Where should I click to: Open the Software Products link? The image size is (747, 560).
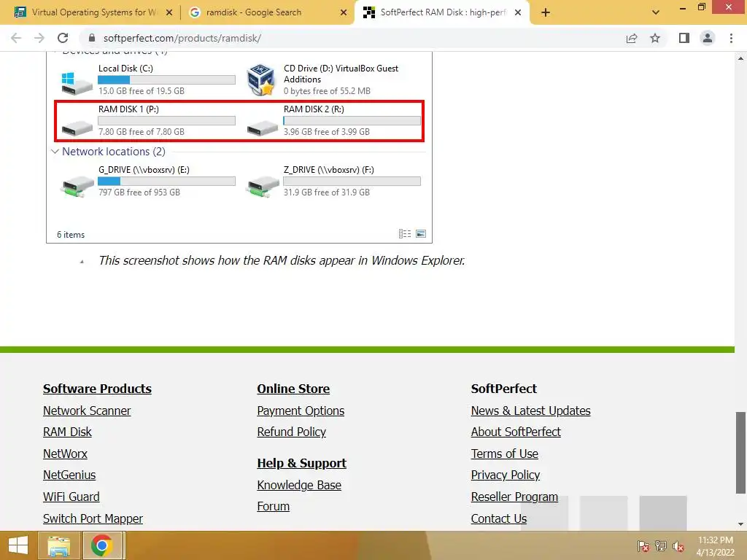click(97, 389)
